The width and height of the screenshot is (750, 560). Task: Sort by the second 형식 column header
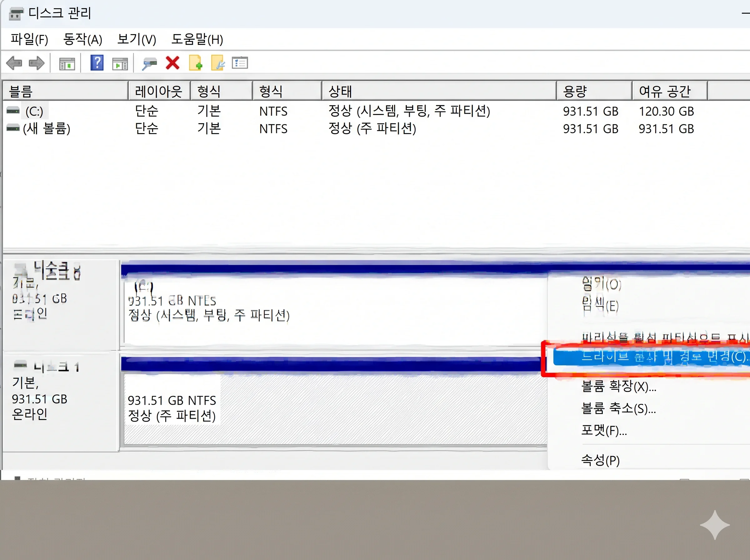[x=287, y=91]
